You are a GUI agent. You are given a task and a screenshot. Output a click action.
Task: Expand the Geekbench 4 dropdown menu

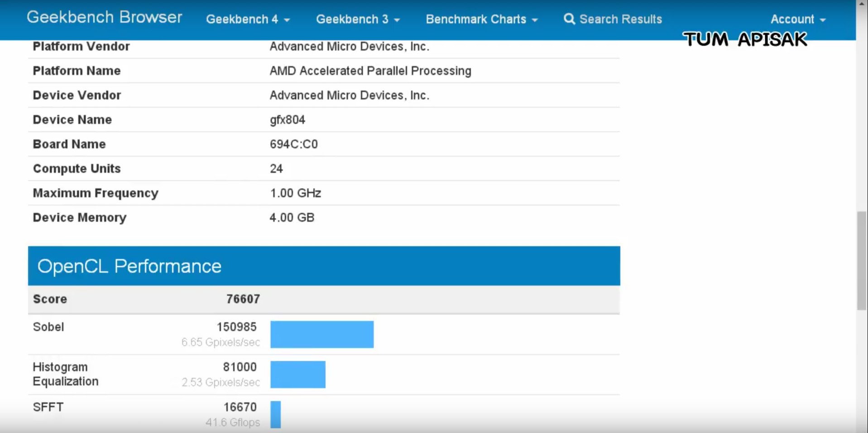coord(248,19)
